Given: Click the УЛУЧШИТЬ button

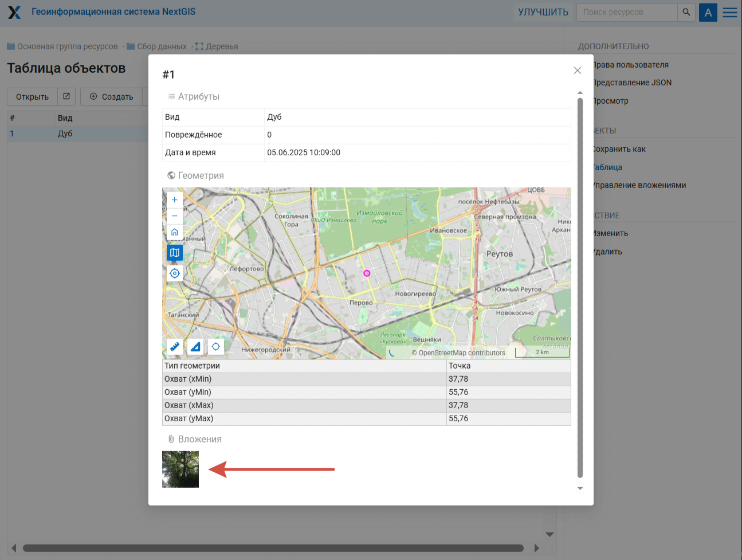Looking at the screenshot, I should tap(543, 12).
